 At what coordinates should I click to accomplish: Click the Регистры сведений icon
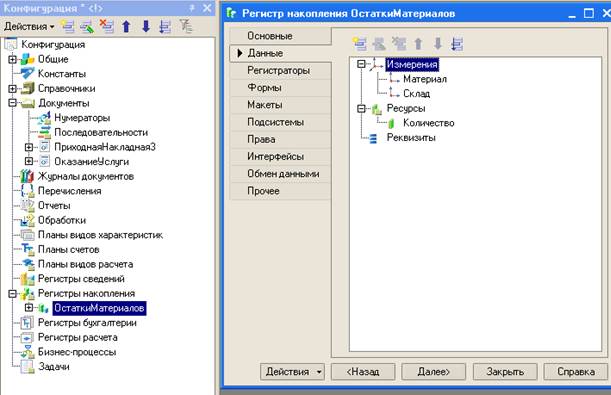click(x=27, y=279)
